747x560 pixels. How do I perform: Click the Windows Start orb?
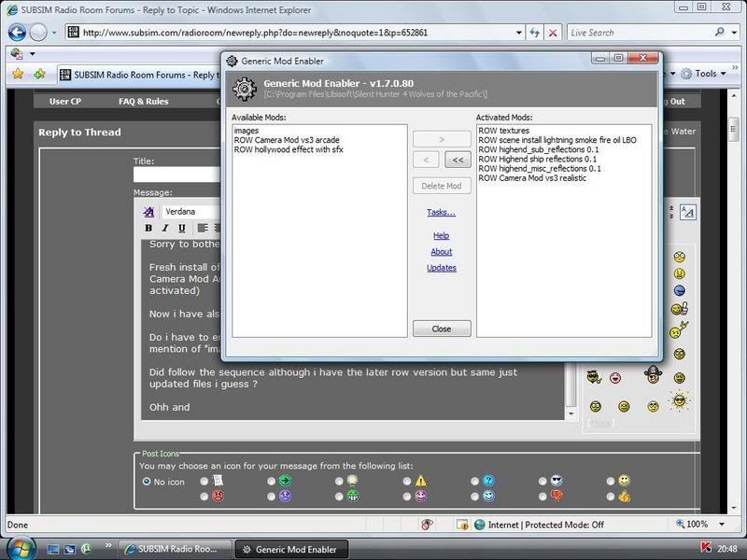point(21,549)
